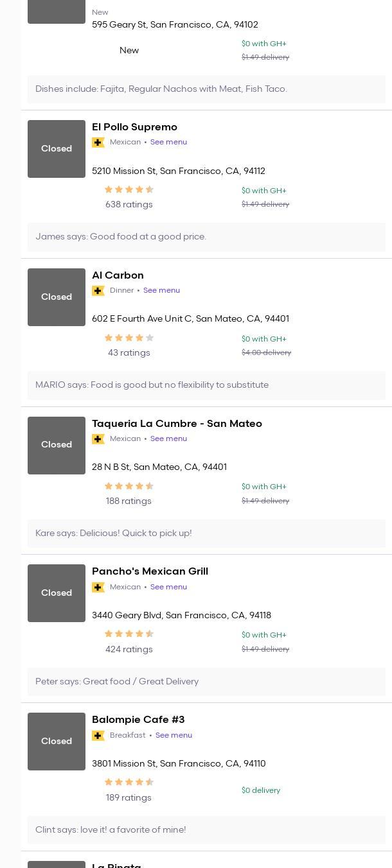Click GH+ badge for Balompie Cafe #3
392x868 pixels.
[x=98, y=736]
